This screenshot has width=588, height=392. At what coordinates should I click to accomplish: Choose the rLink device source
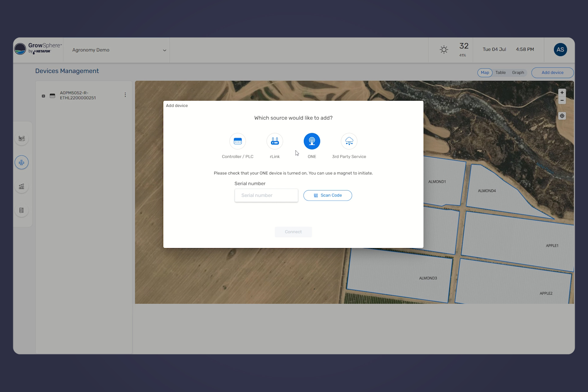pos(275,141)
